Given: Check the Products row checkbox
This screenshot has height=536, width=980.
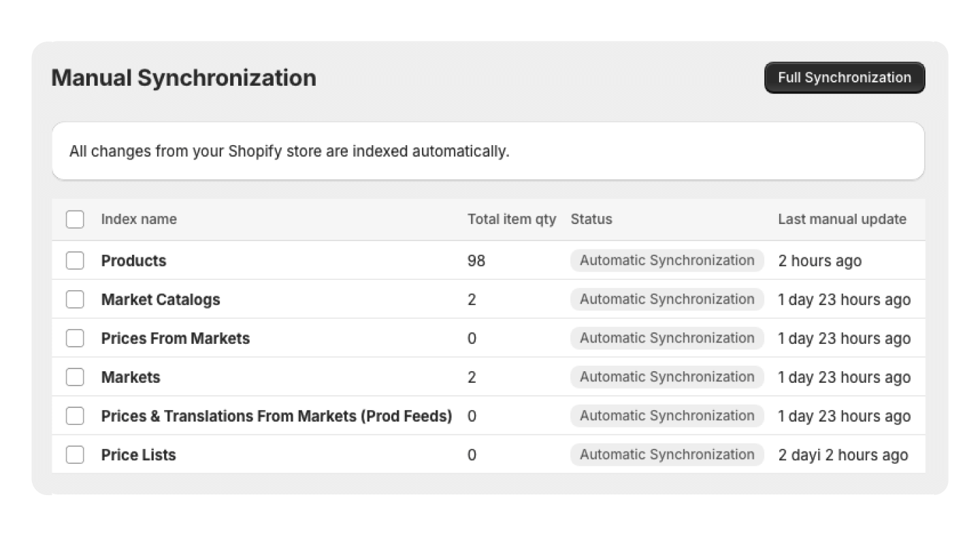Looking at the screenshot, I should pos(75,260).
